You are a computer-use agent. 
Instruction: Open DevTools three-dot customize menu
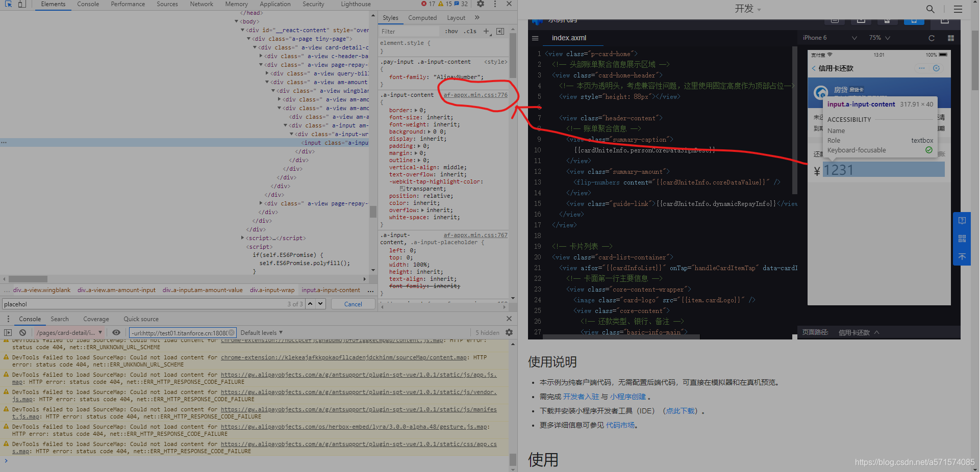point(495,4)
